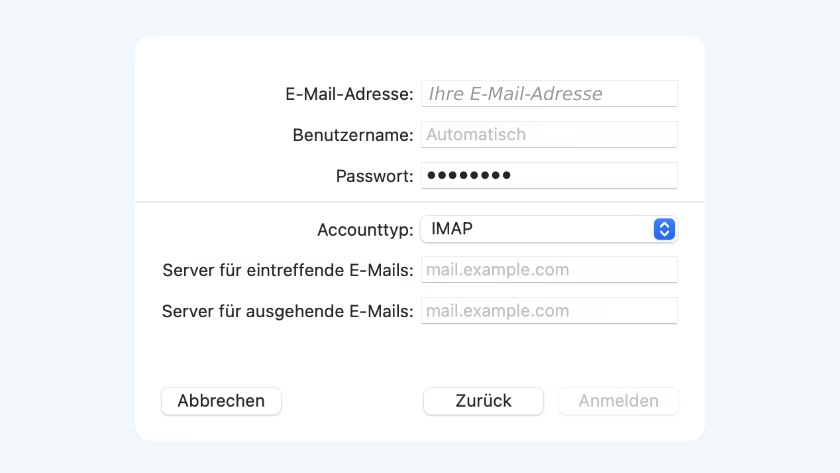Click the "Server für eintreffende E-Mails:" label
This screenshot has height=473, width=840.
[x=287, y=270]
